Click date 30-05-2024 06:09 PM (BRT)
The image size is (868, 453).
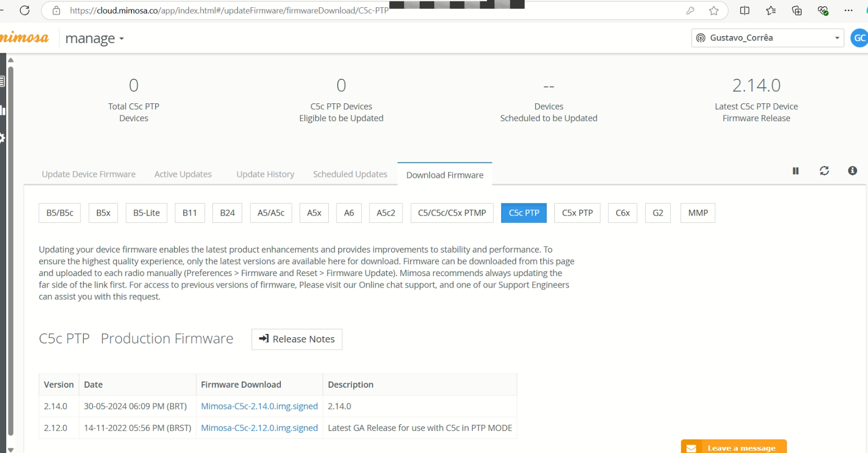(x=135, y=406)
